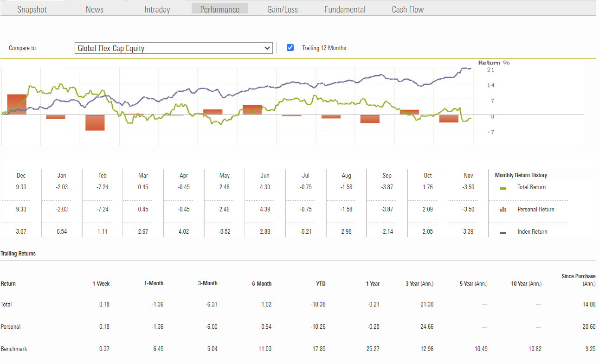Click the orange Personal Return bar icon
599x364 pixels.
[x=503, y=210]
